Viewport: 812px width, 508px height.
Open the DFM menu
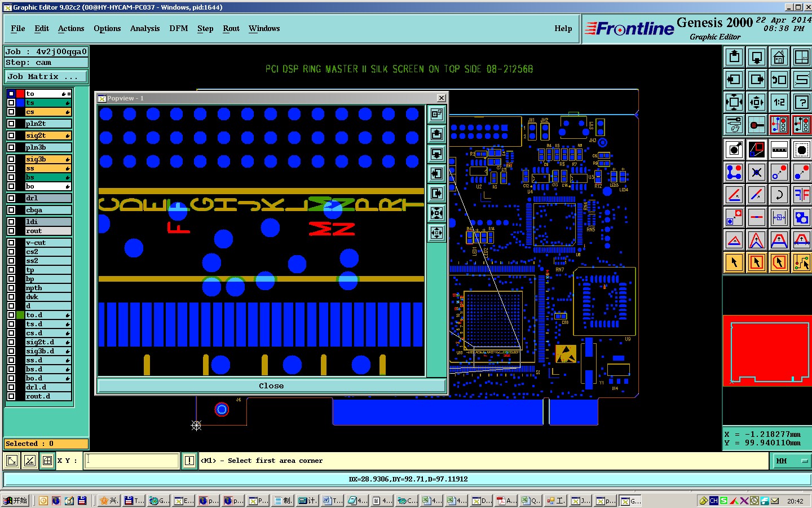179,28
